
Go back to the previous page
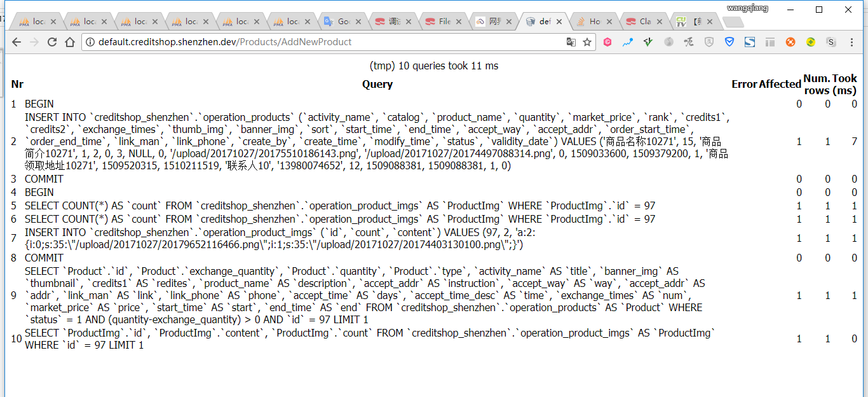tap(17, 42)
